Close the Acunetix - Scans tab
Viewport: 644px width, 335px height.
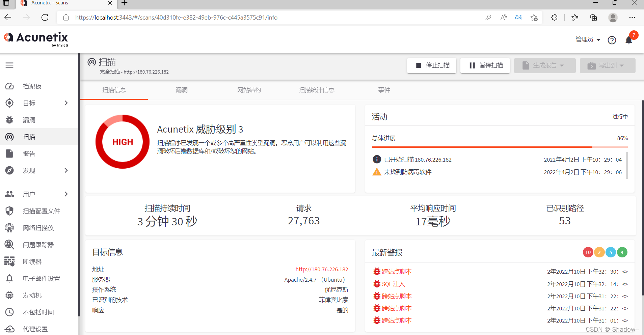tap(110, 3)
